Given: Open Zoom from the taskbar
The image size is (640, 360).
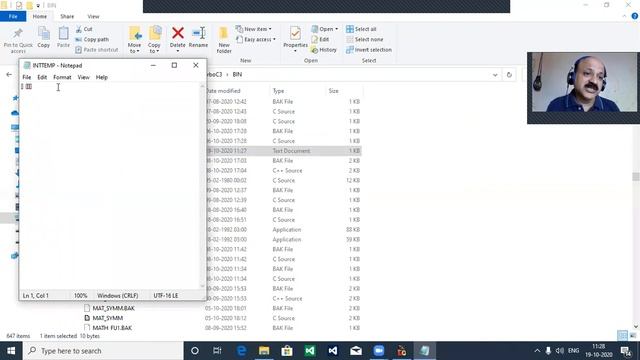Looking at the screenshot, I should 379,351.
